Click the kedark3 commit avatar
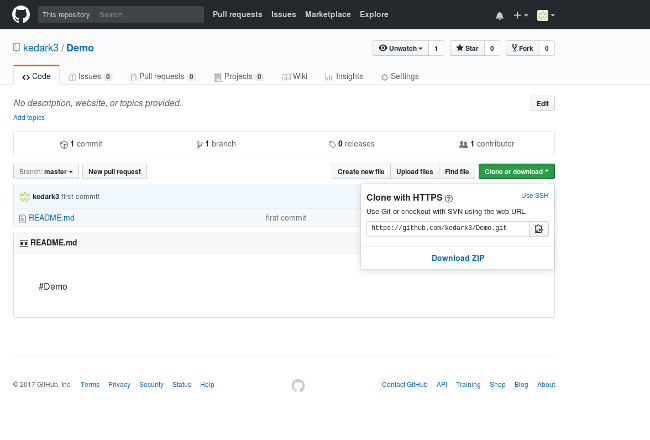 [24, 196]
